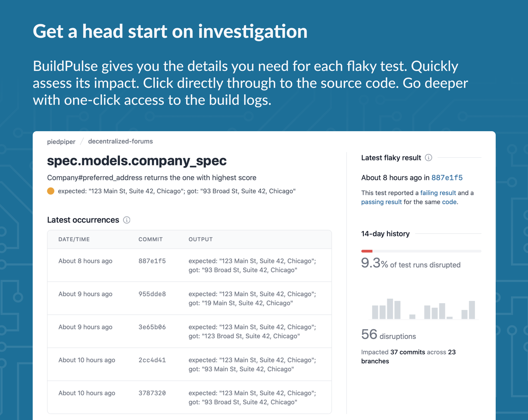Open the decentralized-forums breadcrumb link
This screenshot has height=420, width=528.
click(121, 141)
